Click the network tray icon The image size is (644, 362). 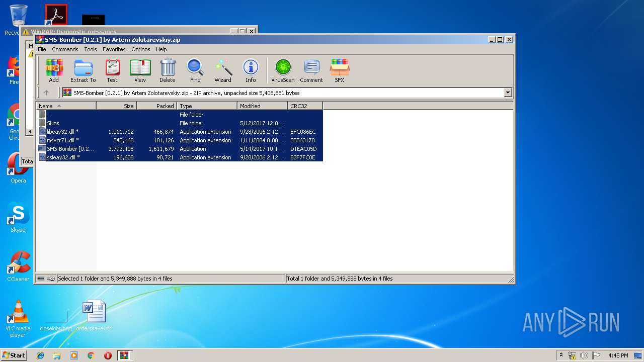pos(572,355)
